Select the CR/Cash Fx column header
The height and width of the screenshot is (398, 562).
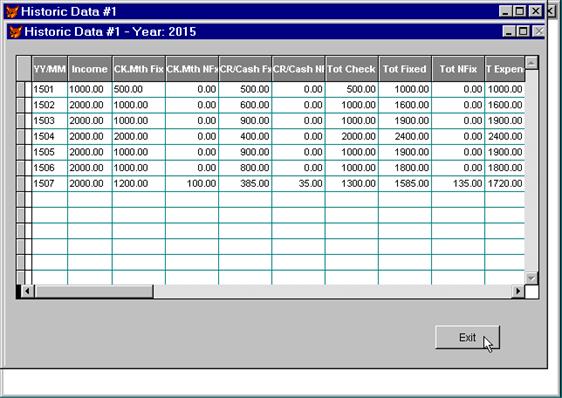(245, 69)
